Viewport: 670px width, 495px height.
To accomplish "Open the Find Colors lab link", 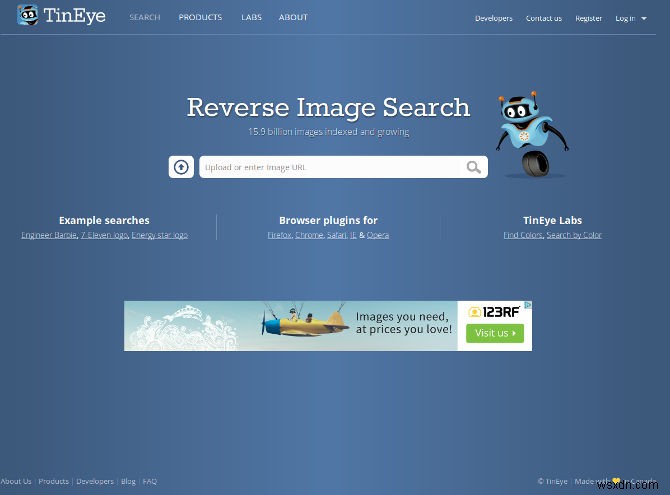I will pyautogui.click(x=523, y=235).
